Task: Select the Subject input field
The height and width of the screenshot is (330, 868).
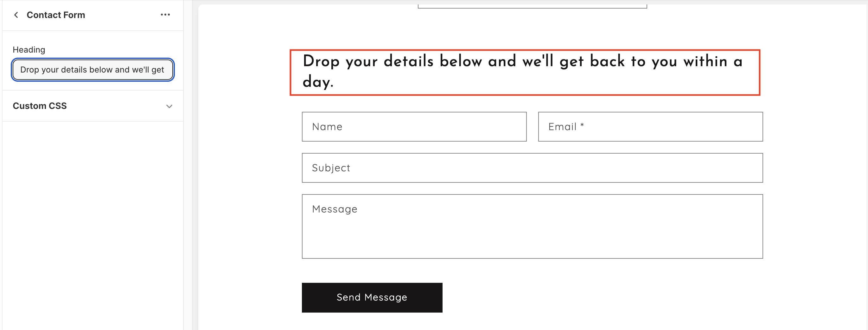Action: (x=532, y=168)
